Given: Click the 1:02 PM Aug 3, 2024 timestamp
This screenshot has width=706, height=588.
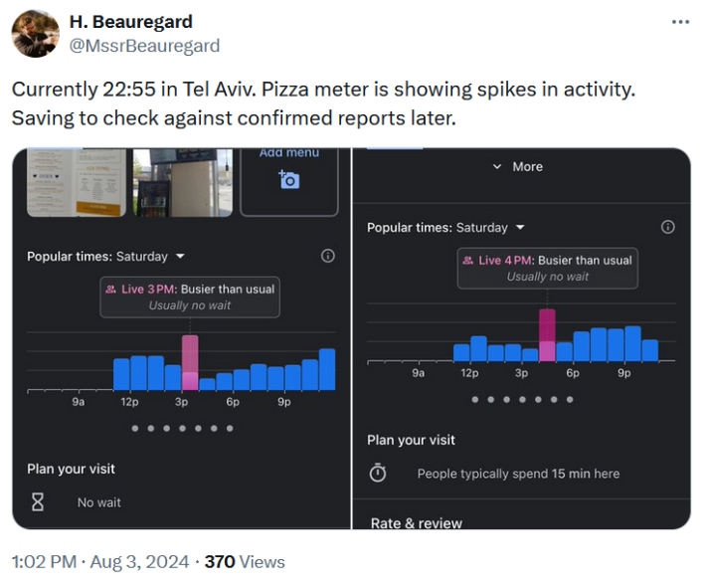Looking at the screenshot, I should [99, 562].
